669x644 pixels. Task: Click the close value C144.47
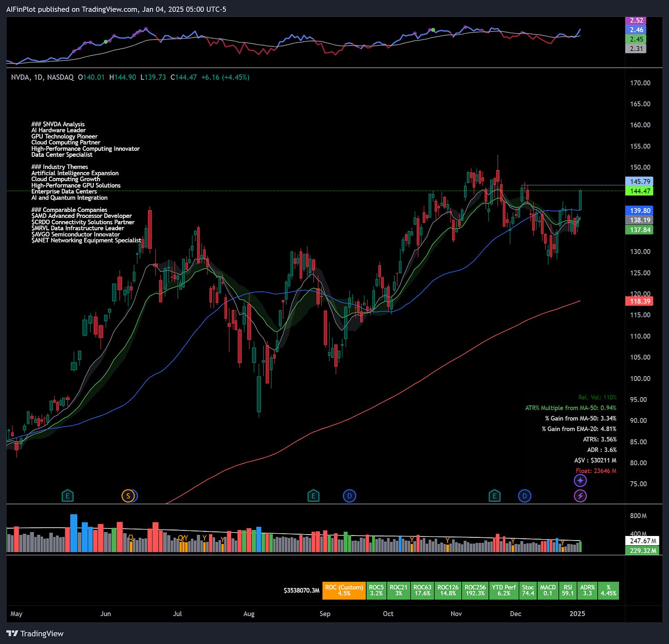(x=183, y=77)
